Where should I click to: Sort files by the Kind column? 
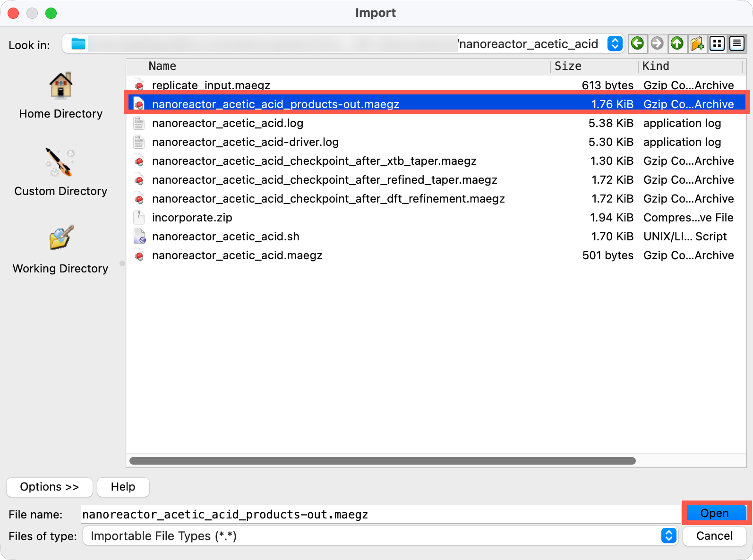(656, 66)
